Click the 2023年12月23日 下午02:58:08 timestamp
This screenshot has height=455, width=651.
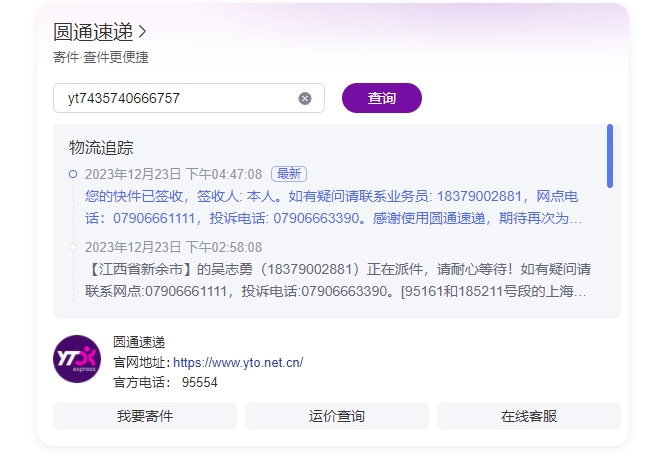174,247
